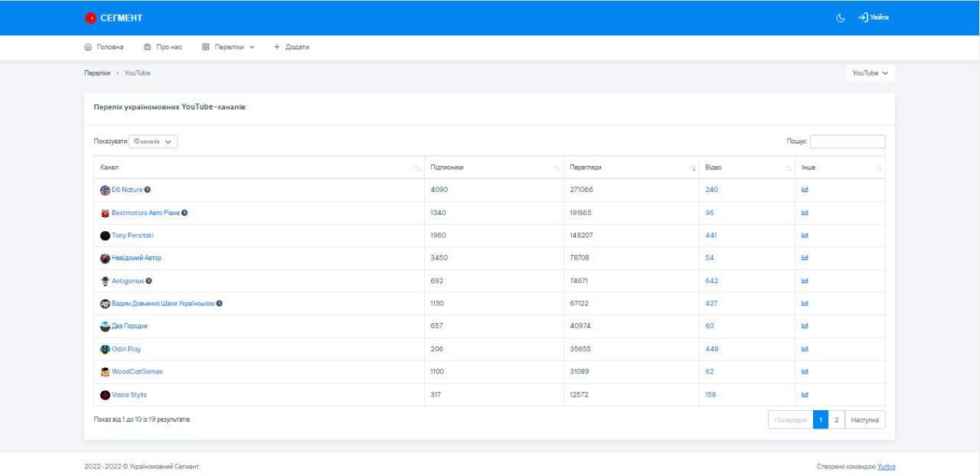Image resolution: width=980 pixels, height=476 pixels.
Task: Open the 10 каналів page-size dropdown
Action: tap(153, 142)
